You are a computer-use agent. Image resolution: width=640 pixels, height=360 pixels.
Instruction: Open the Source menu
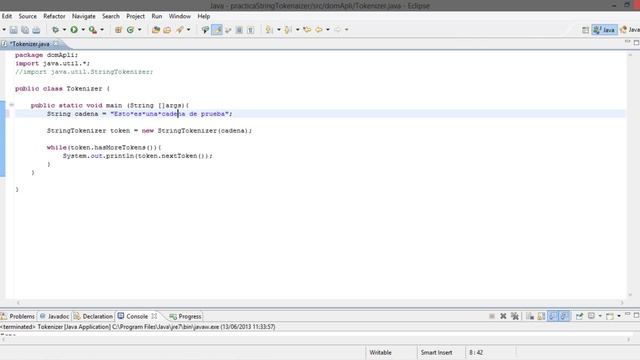pos(27,16)
